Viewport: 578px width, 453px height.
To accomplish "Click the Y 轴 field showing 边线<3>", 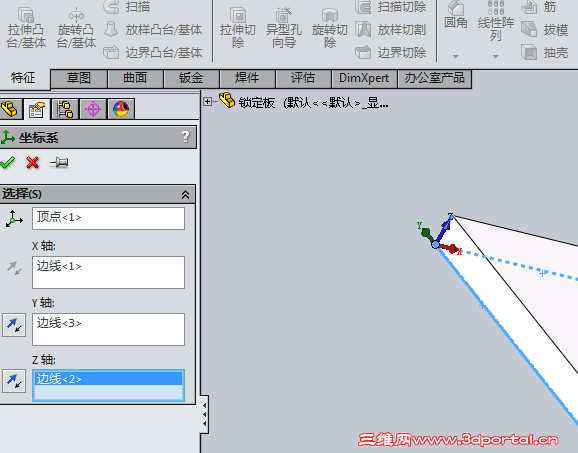I will tap(108, 329).
